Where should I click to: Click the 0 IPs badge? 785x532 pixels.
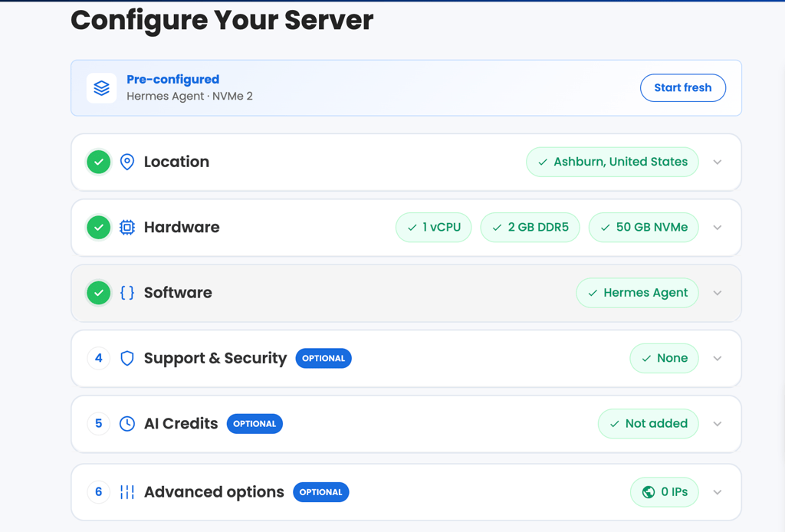665,492
